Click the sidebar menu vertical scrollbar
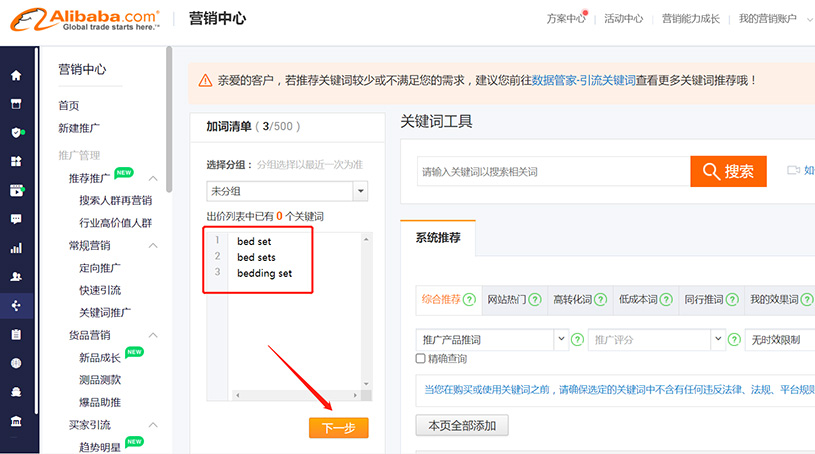The width and height of the screenshot is (815, 454). [169, 120]
